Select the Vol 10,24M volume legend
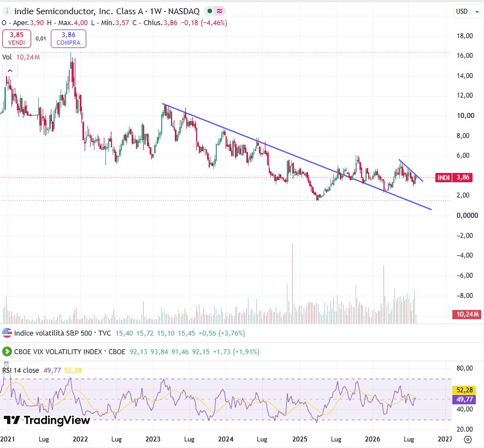This screenshot has height=448, width=484. coord(21,57)
